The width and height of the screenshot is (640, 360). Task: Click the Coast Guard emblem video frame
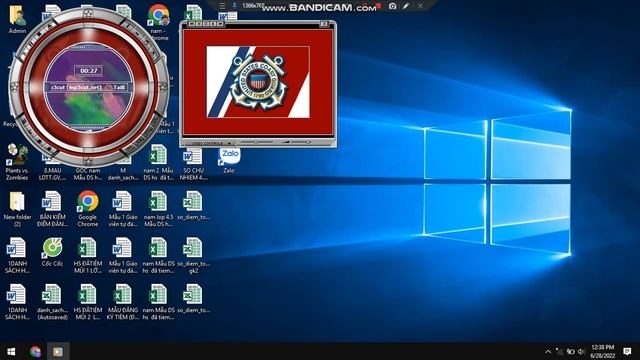click(x=258, y=82)
